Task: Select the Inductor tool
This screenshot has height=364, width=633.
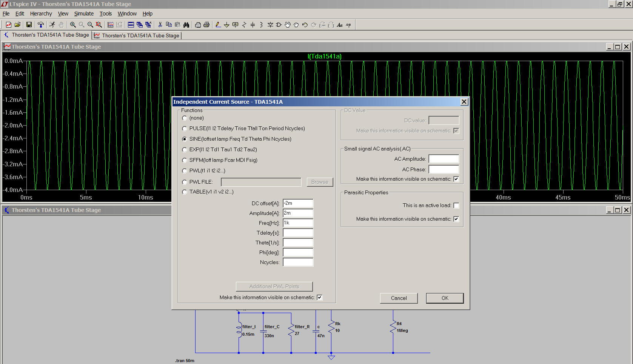Action: 261,25
